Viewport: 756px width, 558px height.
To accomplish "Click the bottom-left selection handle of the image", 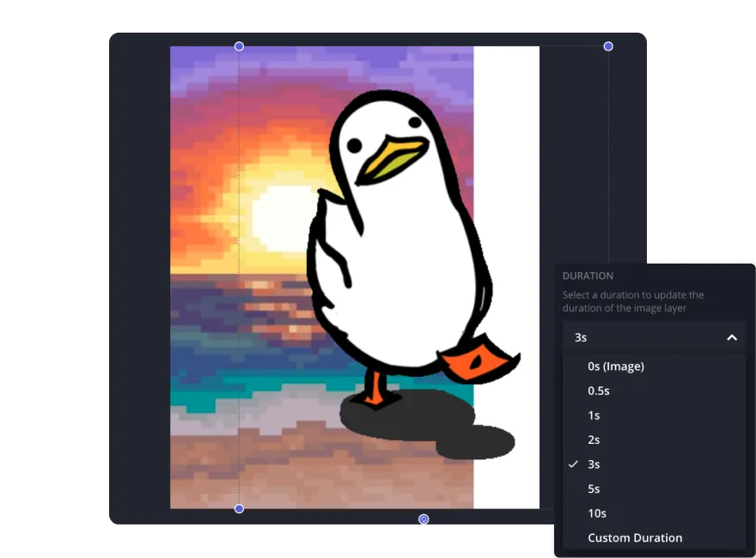I will [x=239, y=508].
